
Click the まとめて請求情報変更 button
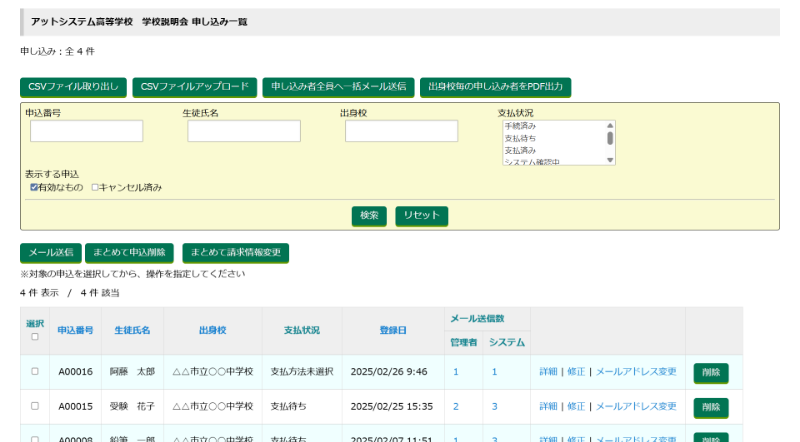(x=235, y=252)
